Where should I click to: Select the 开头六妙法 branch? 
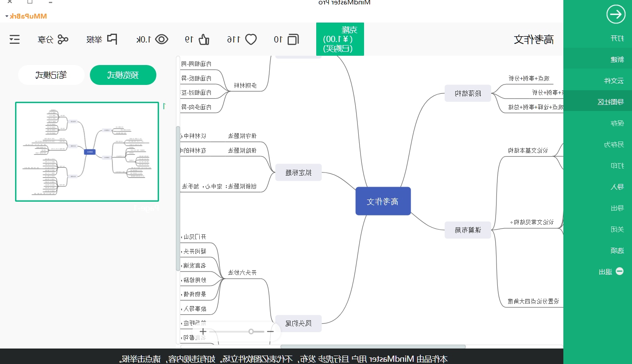click(x=243, y=272)
